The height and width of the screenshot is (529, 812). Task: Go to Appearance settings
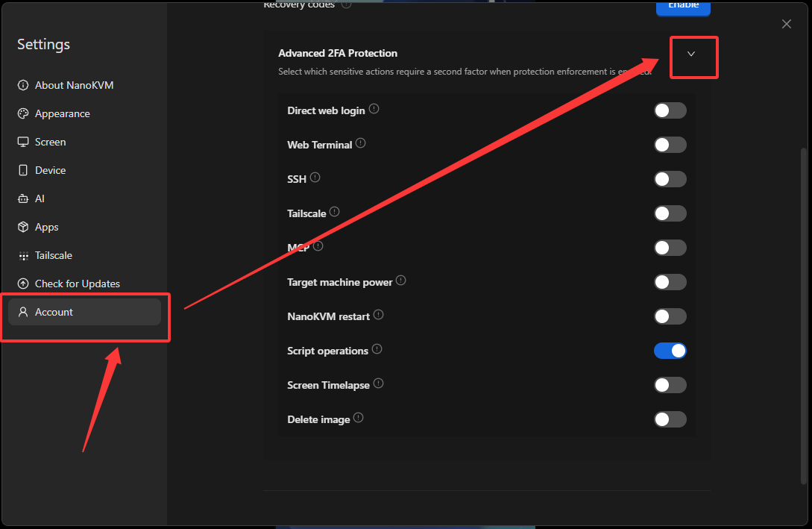pyautogui.click(x=84, y=113)
